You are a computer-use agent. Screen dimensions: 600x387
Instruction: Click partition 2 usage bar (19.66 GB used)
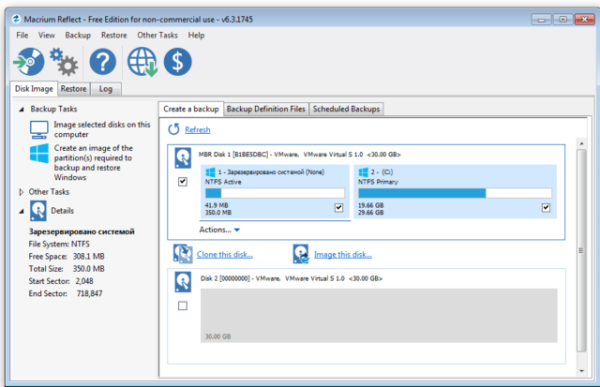(x=455, y=193)
